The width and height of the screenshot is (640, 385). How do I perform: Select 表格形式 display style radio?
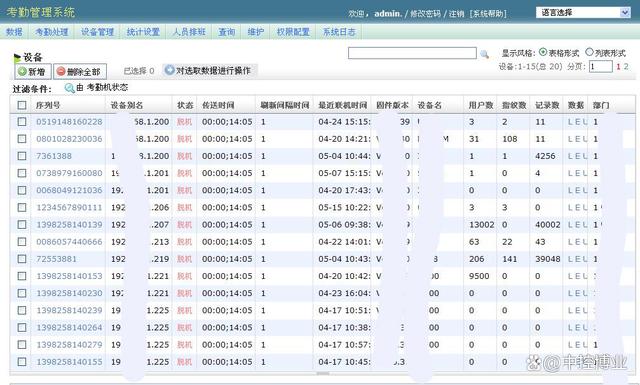543,52
